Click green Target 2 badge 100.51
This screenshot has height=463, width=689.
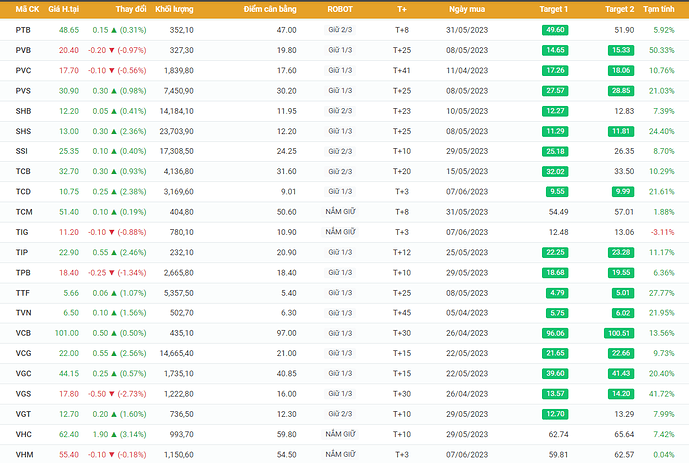pos(617,332)
